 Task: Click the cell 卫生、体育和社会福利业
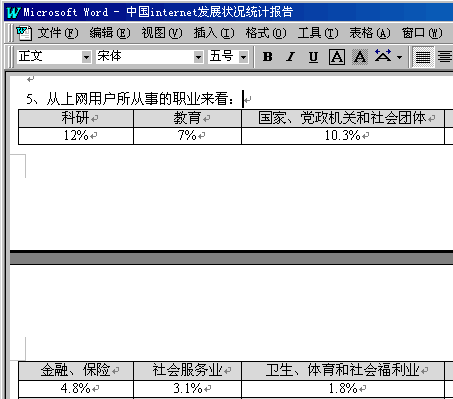point(343,370)
